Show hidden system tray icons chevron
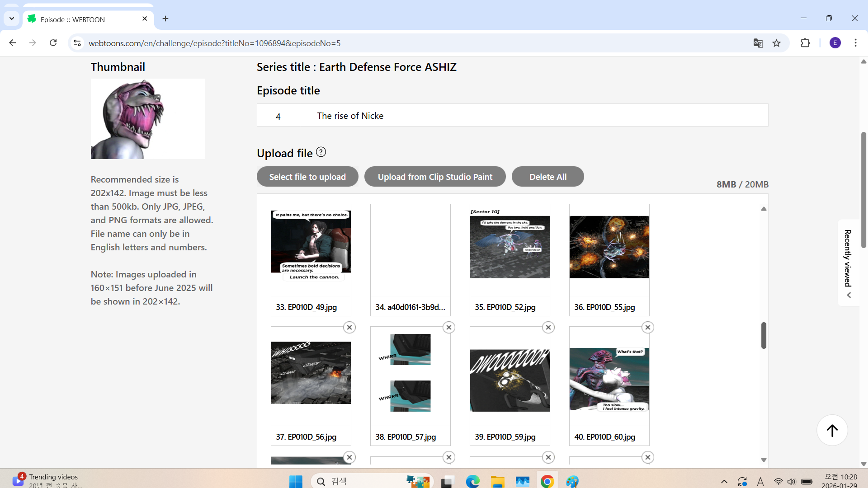The image size is (868, 488). tap(724, 482)
